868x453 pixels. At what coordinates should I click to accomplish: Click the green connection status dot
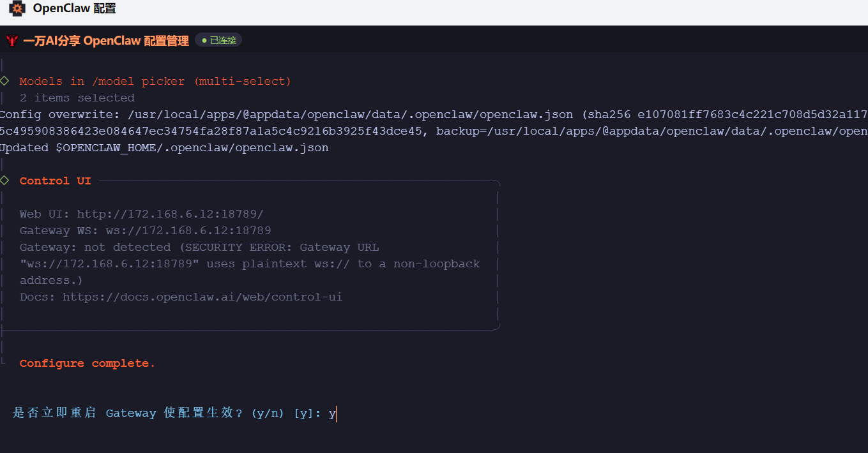[x=204, y=40]
